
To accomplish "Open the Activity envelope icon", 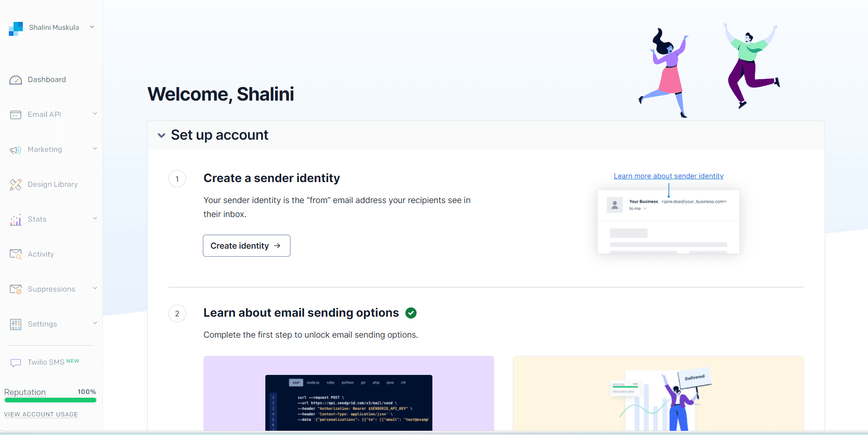I will point(16,254).
